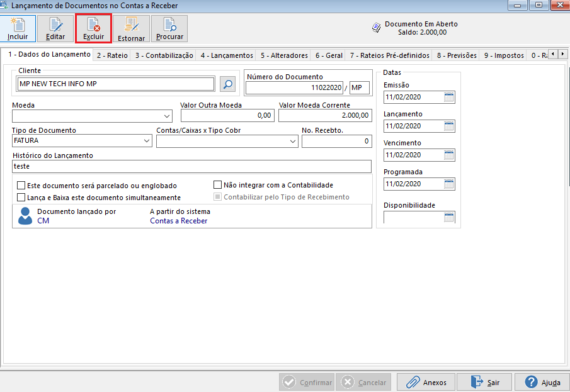Screen dimensions: 570x392
Task: Click the Histórico do Lançamento field
Action: click(x=191, y=166)
